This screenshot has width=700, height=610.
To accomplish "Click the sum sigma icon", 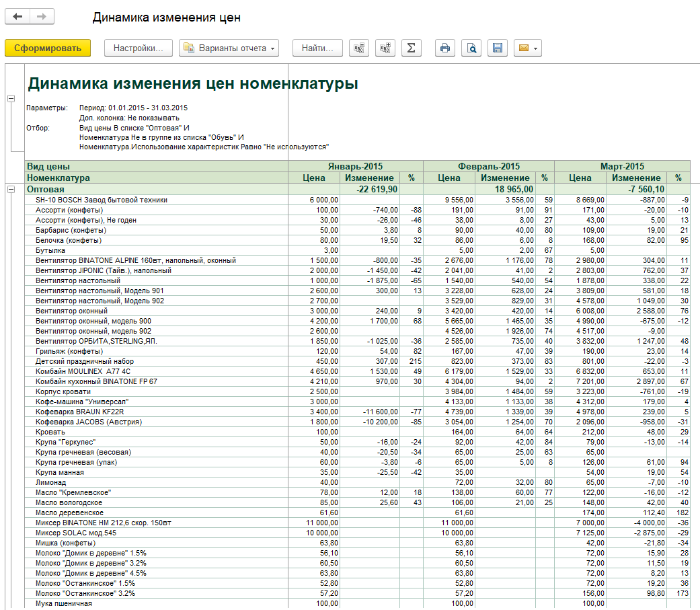I will [x=412, y=48].
